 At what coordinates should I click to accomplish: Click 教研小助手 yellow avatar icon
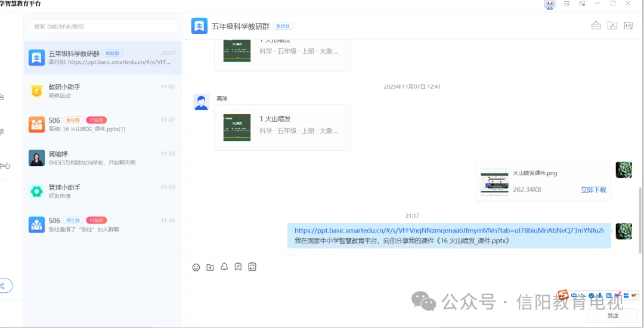coord(36,91)
